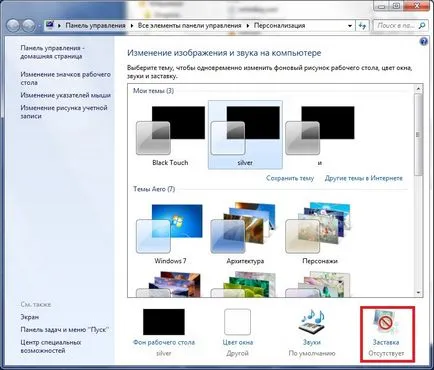
Task: Open address bar history dropdown arrow
Action: tap(350, 26)
